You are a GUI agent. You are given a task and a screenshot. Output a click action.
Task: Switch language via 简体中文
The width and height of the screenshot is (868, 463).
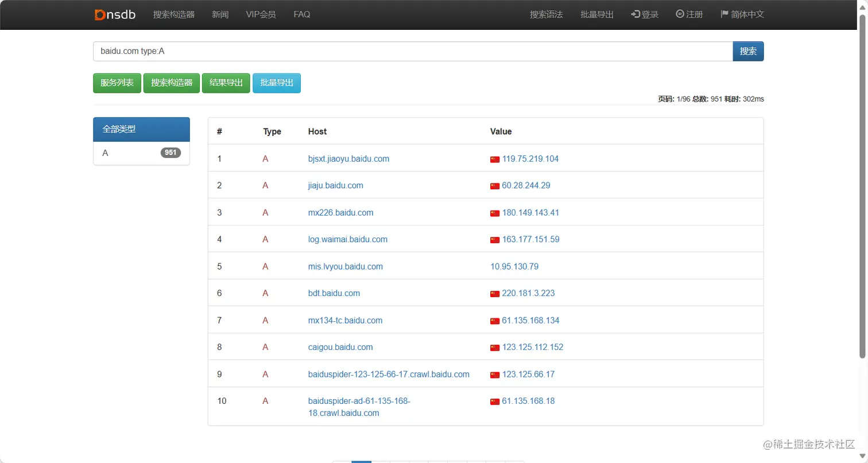coord(742,14)
